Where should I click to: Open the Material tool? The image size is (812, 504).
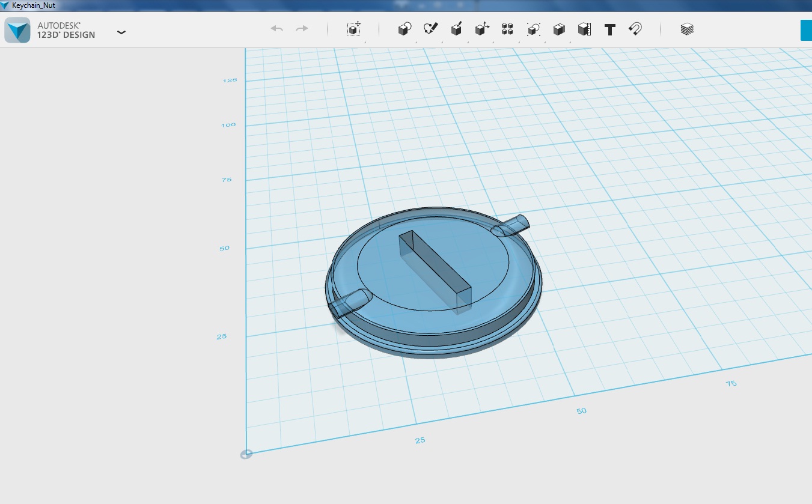687,29
